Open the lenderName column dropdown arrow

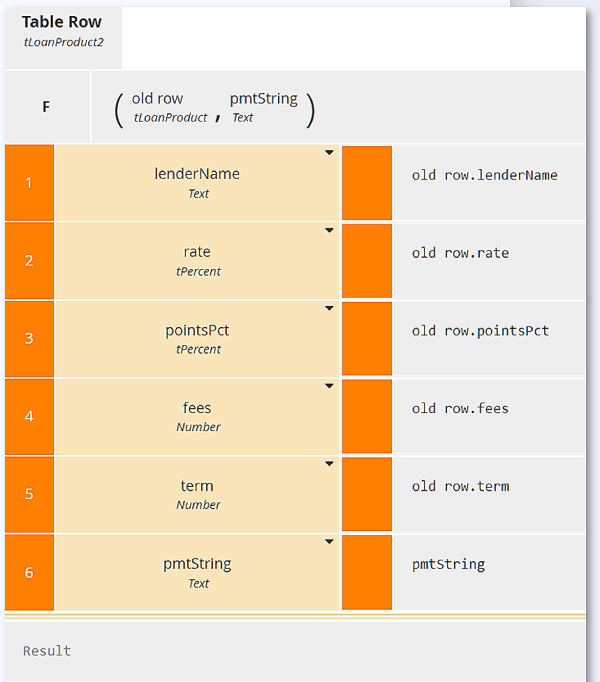click(329, 154)
